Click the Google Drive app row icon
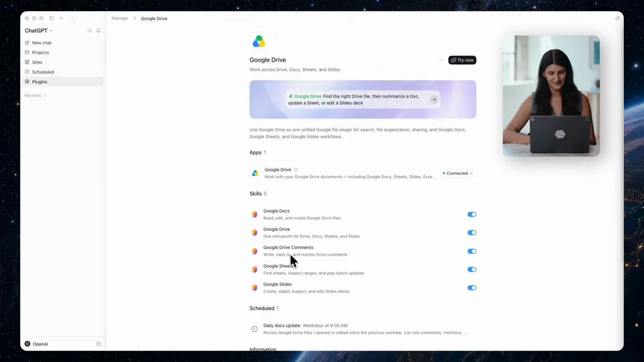Image resolution: width=644 pixels, height=362 pixels. pyautogui.click(x=255, y=173)
